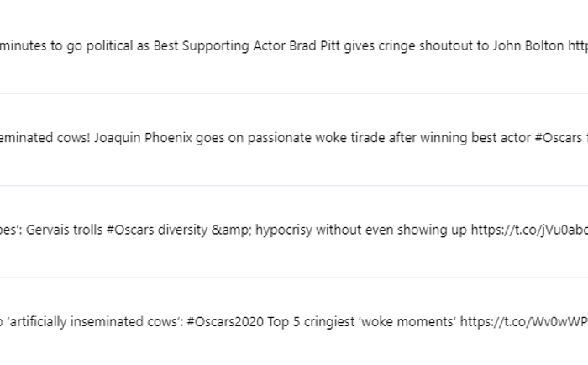Select the Joaquin Phoenix woke tirade row
588x365 pixels.
tap(294, 140)
